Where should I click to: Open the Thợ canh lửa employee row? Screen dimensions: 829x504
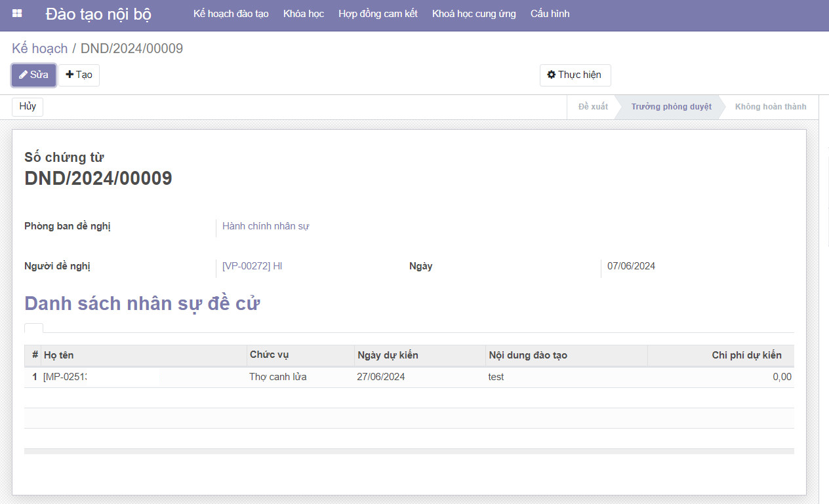point(277,377)
